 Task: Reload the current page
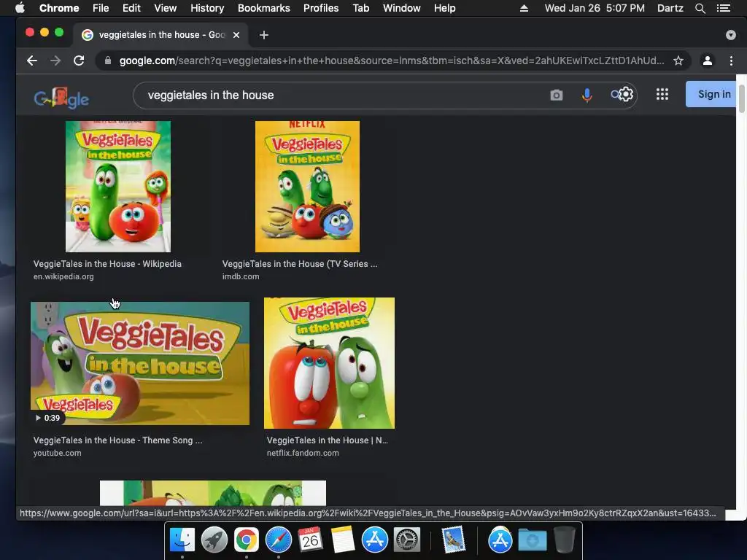pos(79,61)
